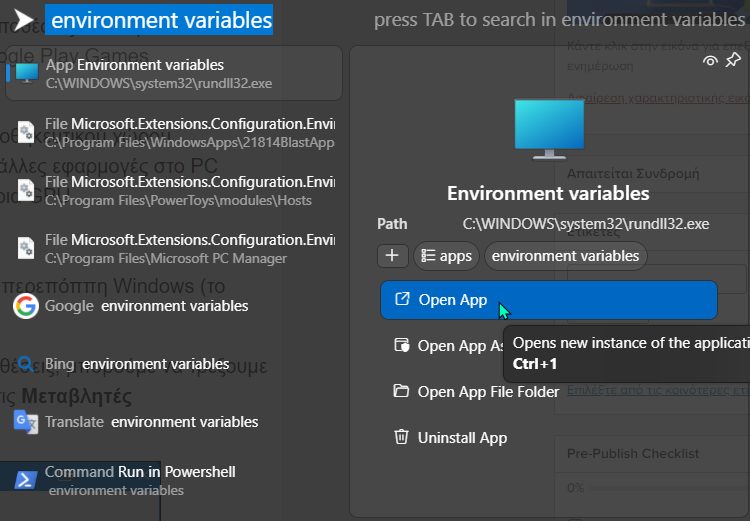Screen dimensions: 750x521
Task: Click file icon for Microsoft PC Manager result
Action: [x=26, y=248]
